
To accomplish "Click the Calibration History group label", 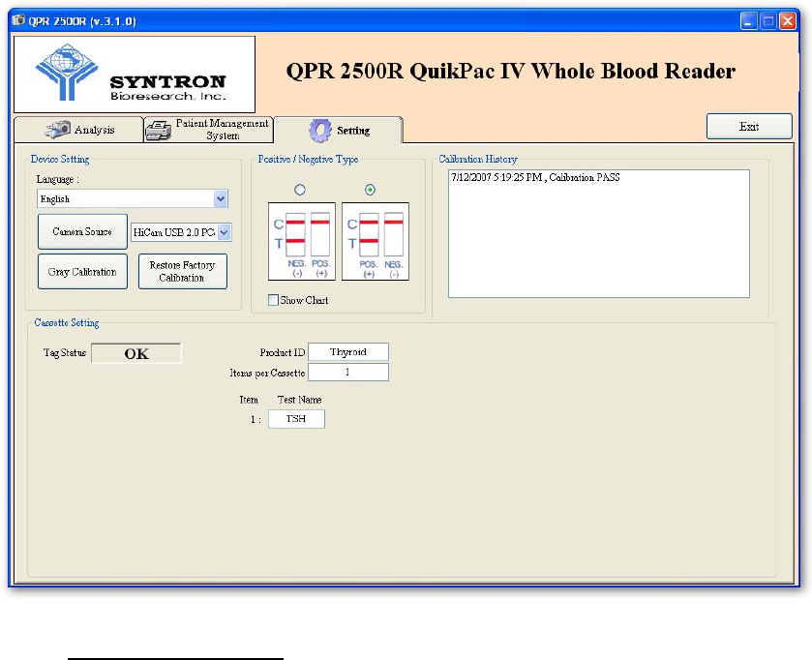I will coord(478,159).
